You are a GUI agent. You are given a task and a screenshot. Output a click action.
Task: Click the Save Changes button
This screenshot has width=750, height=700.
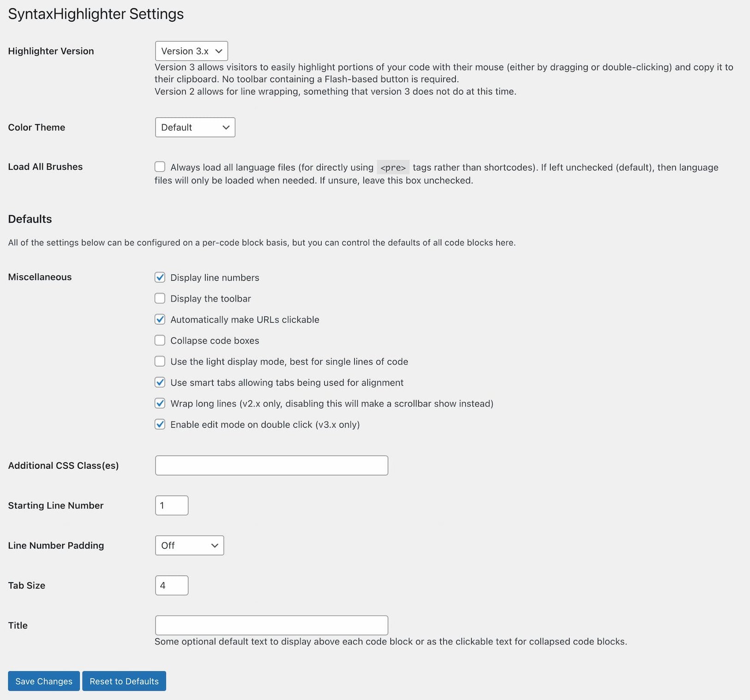(x=43, y=681)
